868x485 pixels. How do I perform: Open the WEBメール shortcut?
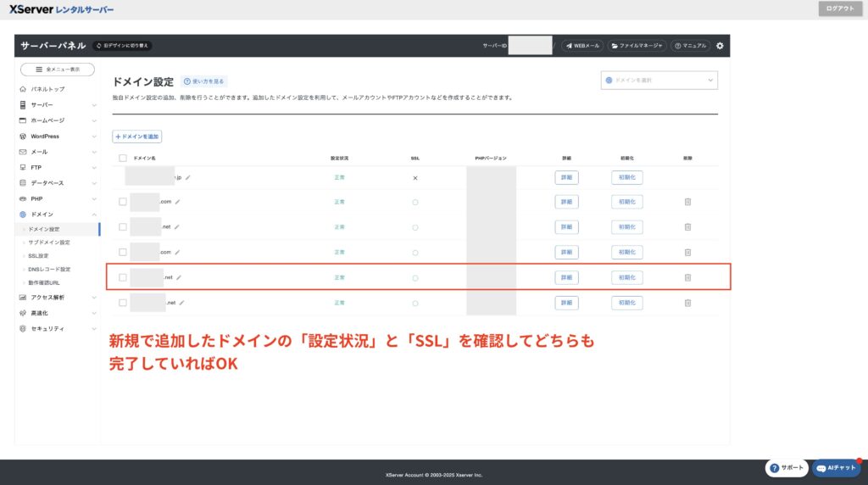582,46
